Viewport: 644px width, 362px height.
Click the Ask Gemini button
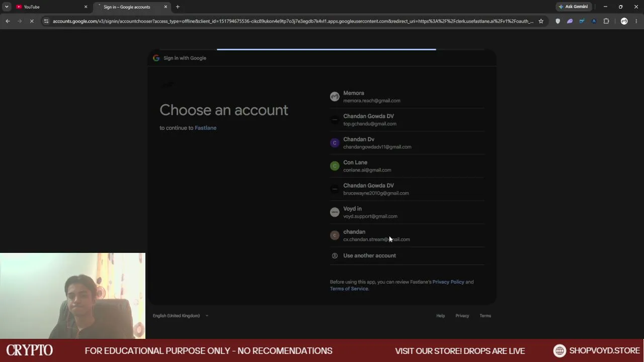[573, 7]
